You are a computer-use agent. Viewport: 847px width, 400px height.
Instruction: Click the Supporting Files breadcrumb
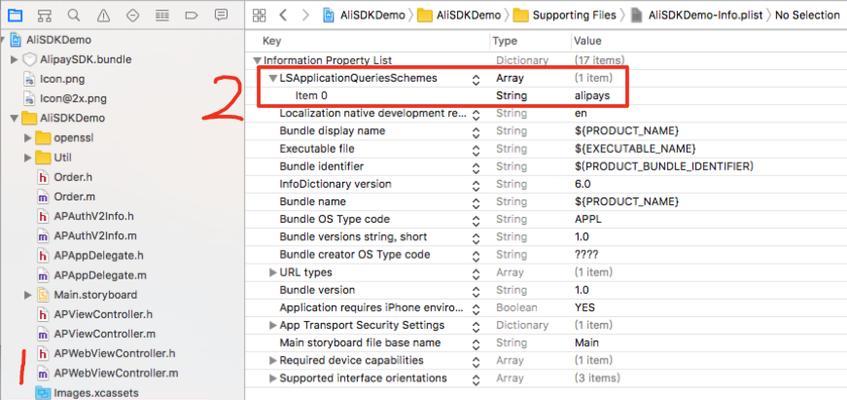pyautogui.click(x=565, y=15)
